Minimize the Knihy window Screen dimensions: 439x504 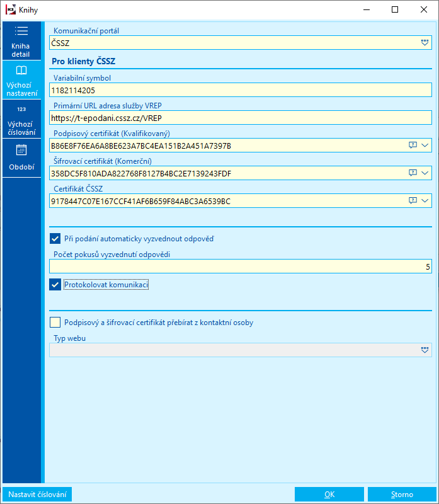click(367, 9)
